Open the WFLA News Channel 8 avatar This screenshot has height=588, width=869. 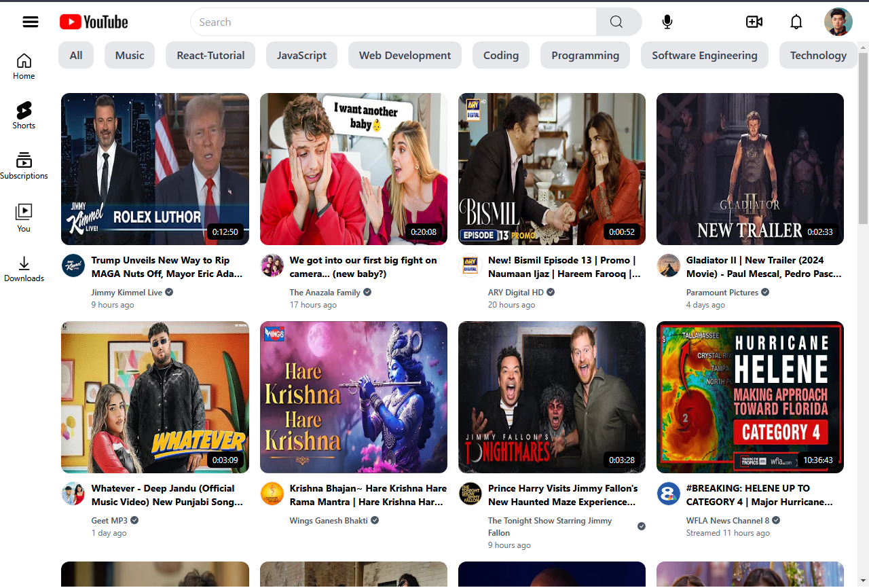click(x=669, y=494)
